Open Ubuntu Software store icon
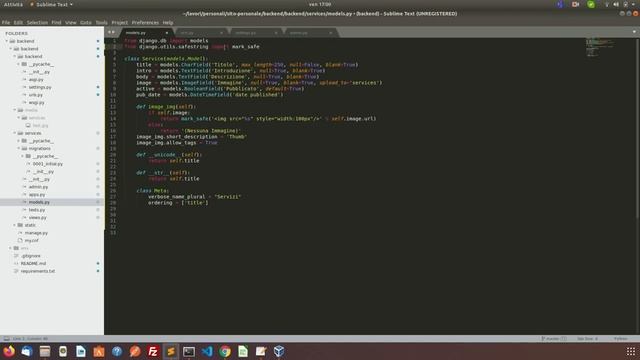The width and height of the screenshot is (640, 360). point(99,351)
